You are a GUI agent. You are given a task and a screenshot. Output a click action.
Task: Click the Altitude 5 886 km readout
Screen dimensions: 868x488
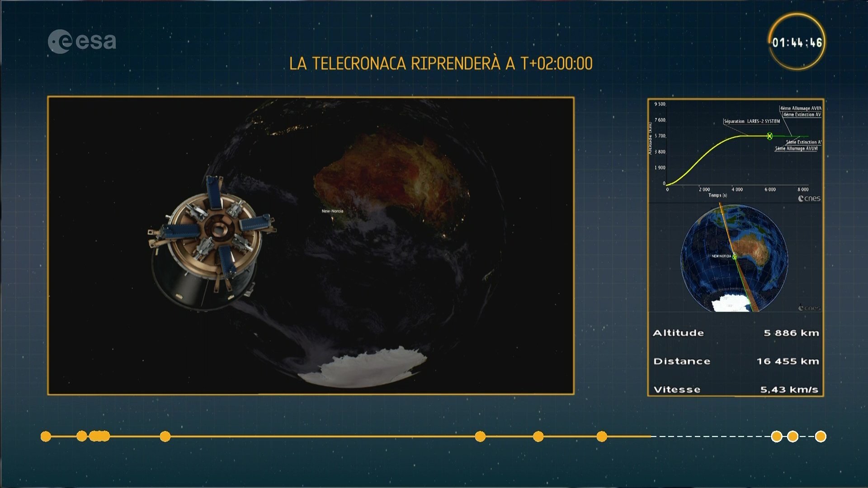click(736, 333)
